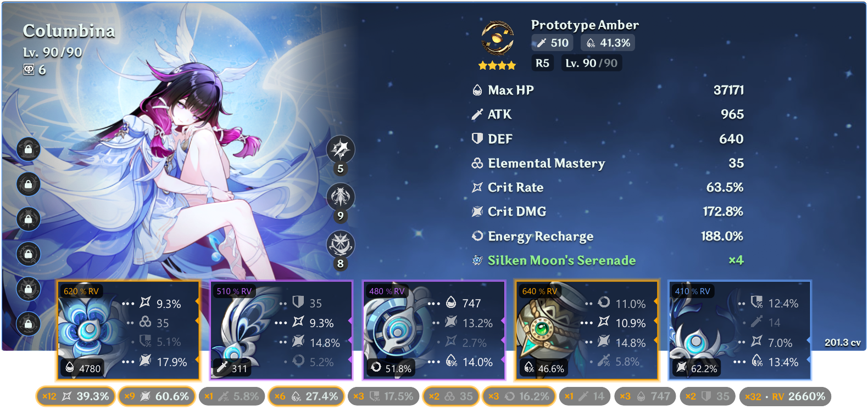Click the bottommost locked constellation icon
868x410 pixels.
[29, 324]
